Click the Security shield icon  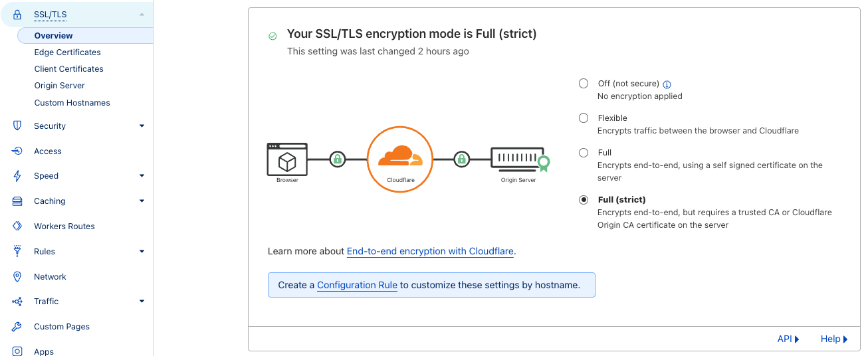click(18, 126)
